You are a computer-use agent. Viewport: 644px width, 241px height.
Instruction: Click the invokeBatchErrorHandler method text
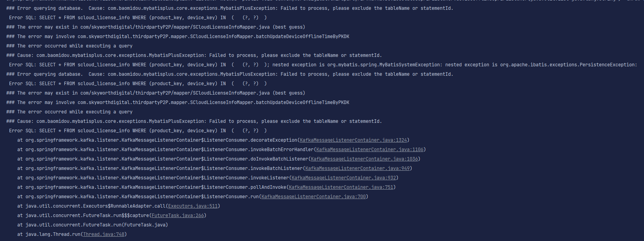coord(282,150)
